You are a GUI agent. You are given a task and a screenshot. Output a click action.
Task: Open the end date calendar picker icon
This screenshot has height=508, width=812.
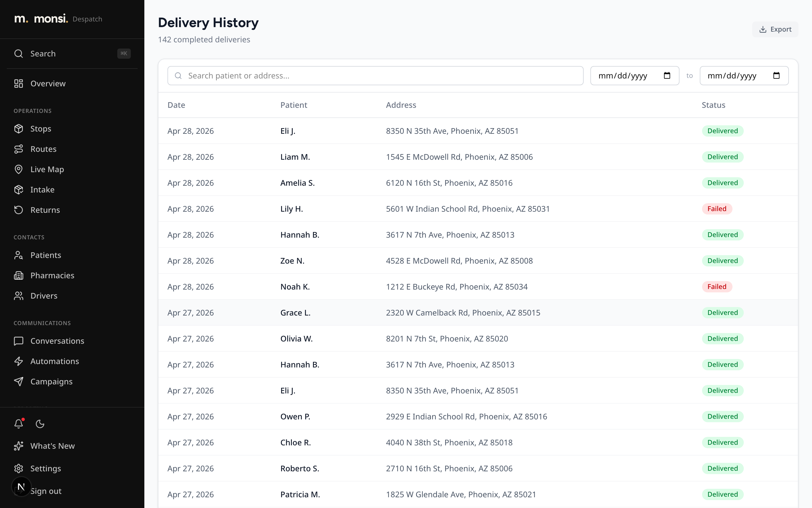coord(776,76)
